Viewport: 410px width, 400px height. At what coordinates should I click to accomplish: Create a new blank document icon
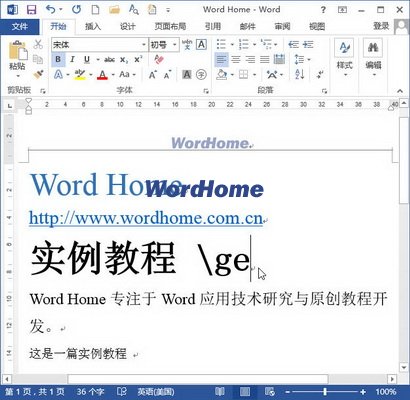(x=96, y=9)
